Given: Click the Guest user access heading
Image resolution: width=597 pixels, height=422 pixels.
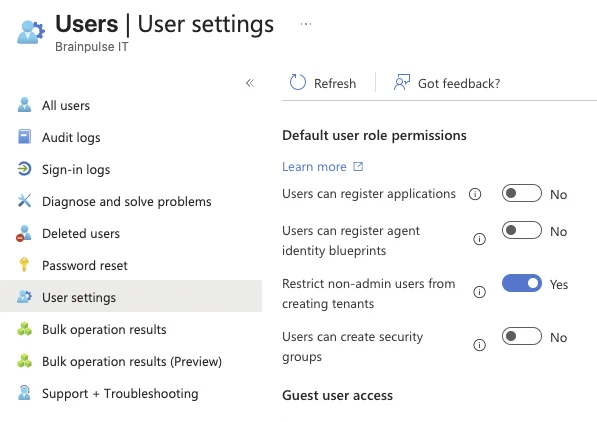Looking at the screenshot, I should pos(337,395).
